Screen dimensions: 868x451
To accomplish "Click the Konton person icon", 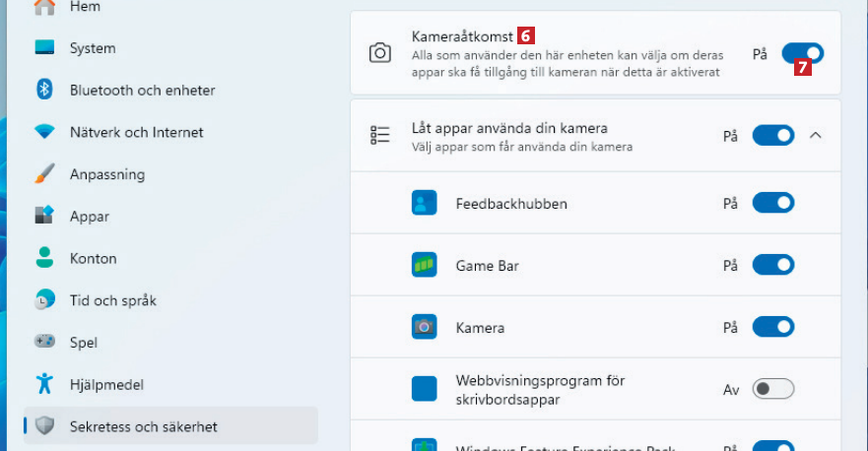I will [45, 257].
